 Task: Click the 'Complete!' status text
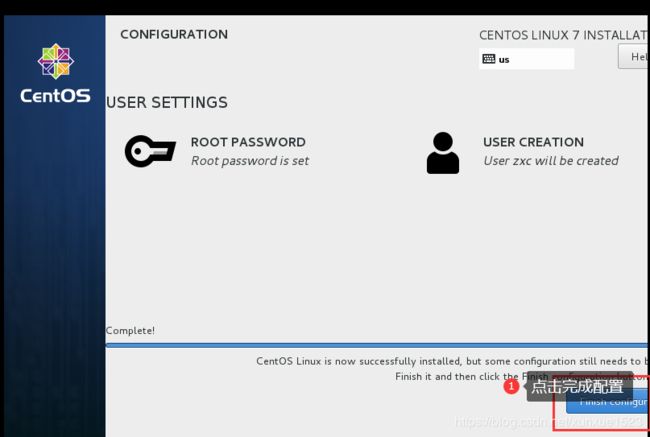point(130,330)
